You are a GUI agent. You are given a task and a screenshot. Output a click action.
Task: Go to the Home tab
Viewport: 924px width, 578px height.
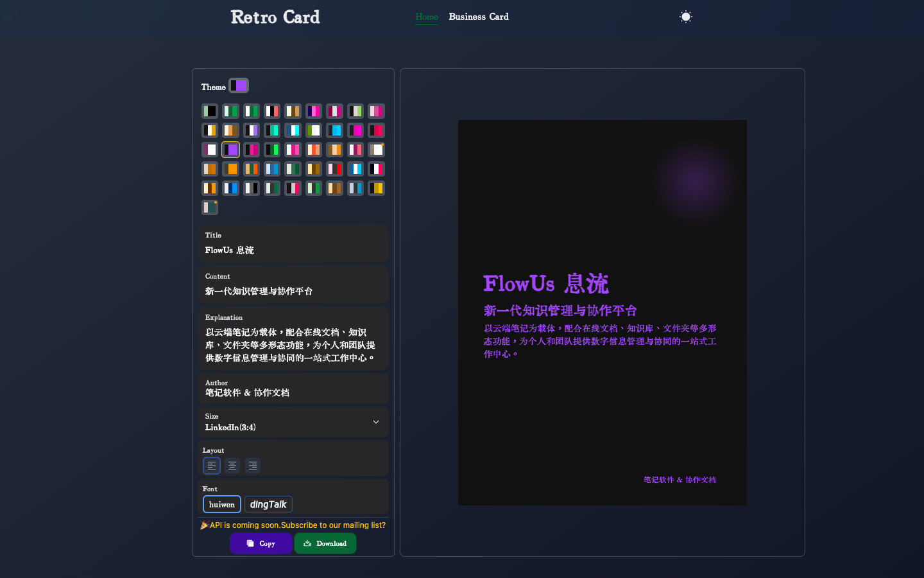point(427,17)
